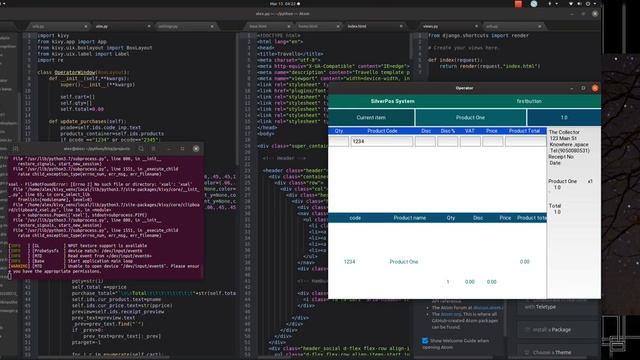Close the settings.py tab
640x360 pixels.
[212, 26]
